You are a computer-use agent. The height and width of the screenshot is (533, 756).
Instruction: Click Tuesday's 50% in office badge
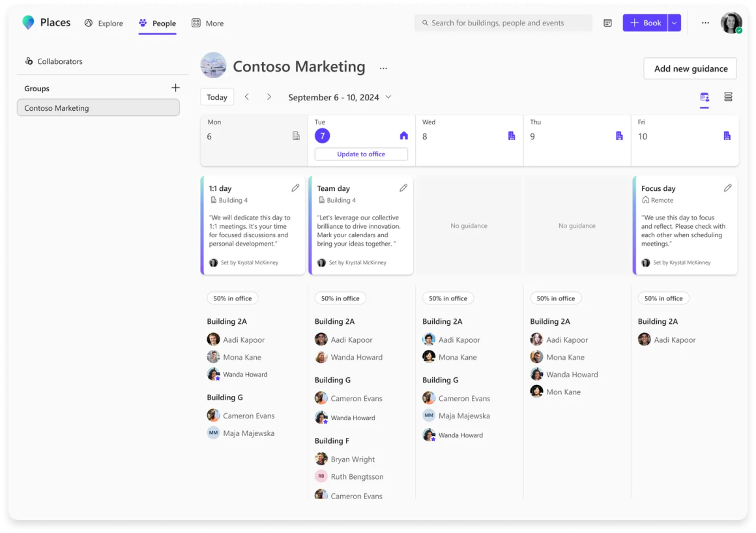pyautogui.click(x=340, y=298)
